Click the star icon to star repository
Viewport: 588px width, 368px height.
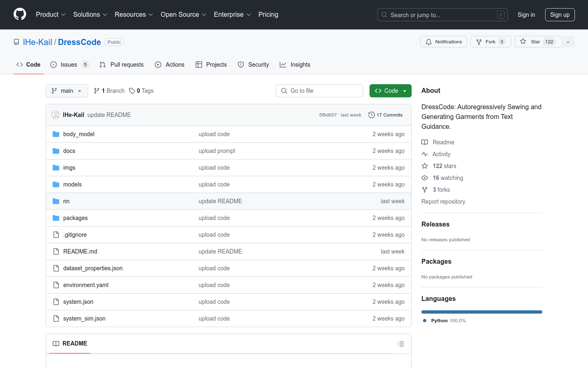(x=523, y=42)
